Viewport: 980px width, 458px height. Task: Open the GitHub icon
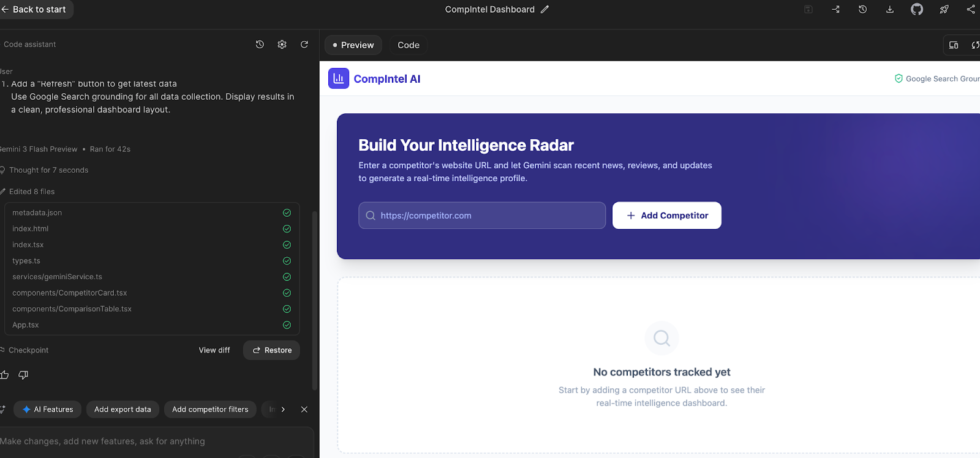tap(917, 9)
